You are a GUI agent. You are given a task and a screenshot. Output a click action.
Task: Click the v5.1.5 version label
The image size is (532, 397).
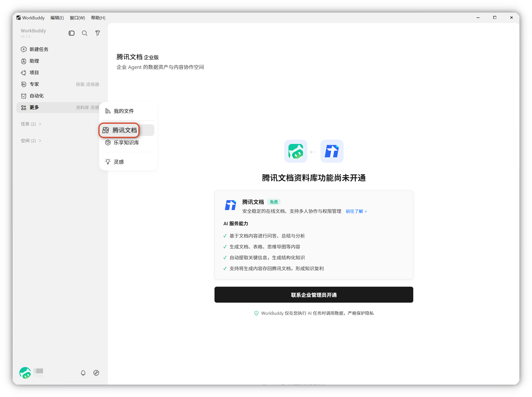pos(26,37)
